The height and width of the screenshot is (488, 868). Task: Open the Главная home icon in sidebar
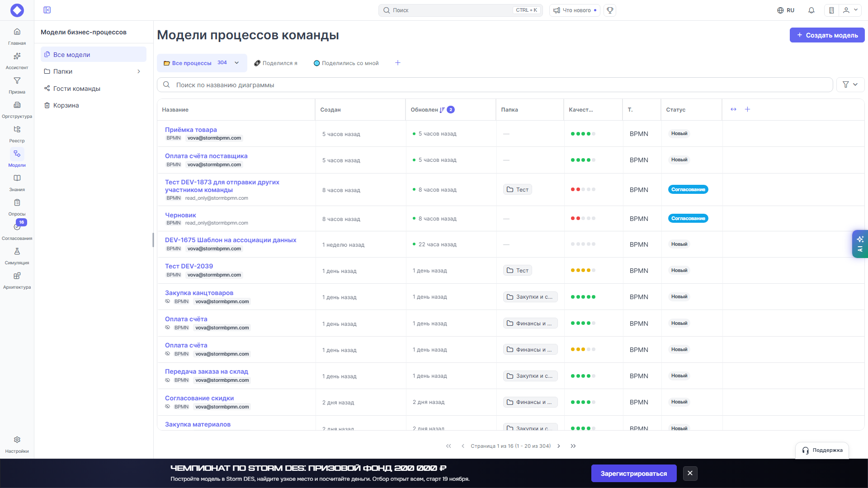[17, 32]
